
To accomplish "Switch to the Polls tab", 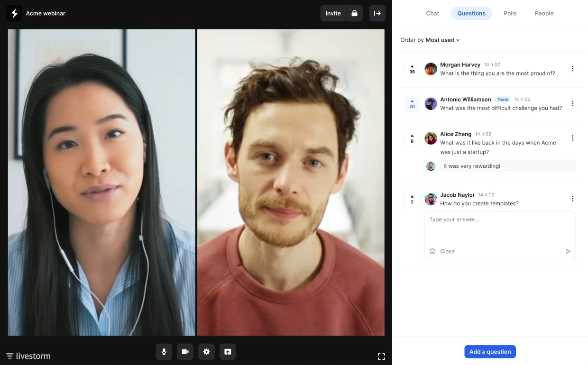I will point(510,13).
